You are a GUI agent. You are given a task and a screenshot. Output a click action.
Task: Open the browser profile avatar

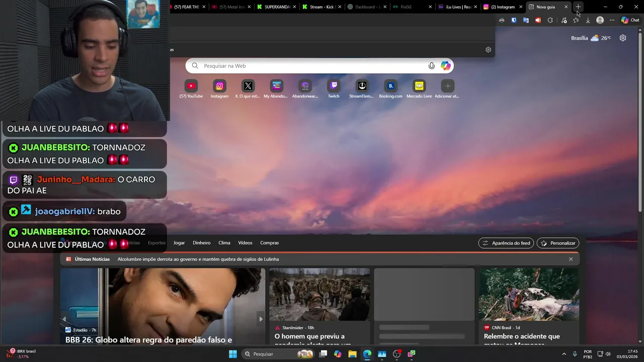point(600,20)
